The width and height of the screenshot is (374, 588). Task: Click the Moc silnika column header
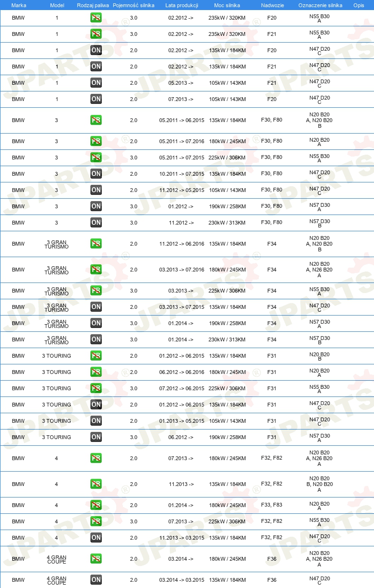pyautogui.click(x=227, y=5)
